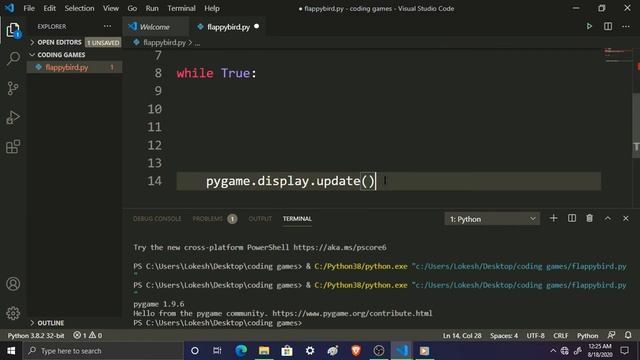The image size is (640, 360).
Task: Open the Run menu
Action: pos(152,8)
